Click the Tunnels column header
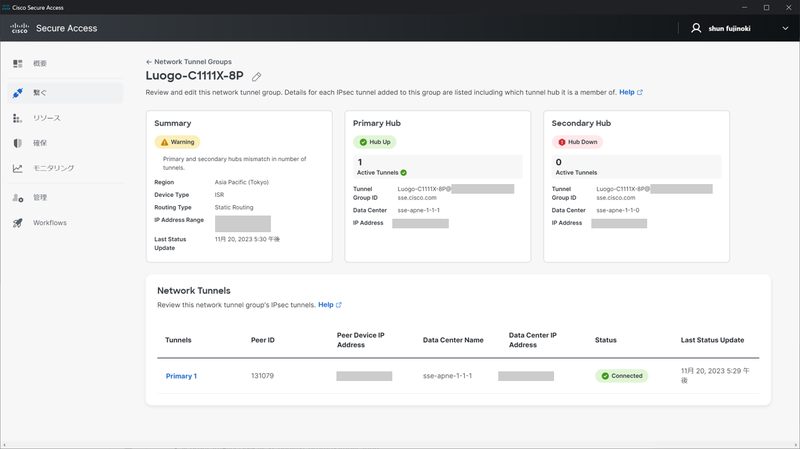This screenshot has width=800, height=449. [x=178, y=340]
